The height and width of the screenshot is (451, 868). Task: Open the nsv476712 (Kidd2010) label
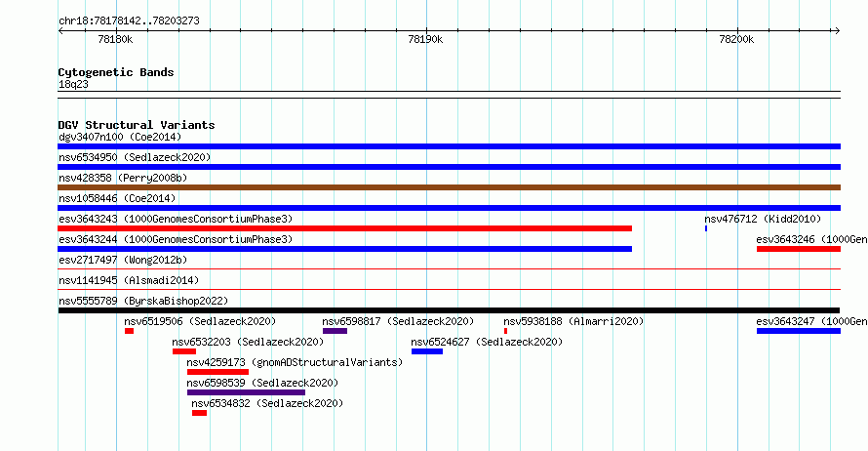[x=763, y=219]
